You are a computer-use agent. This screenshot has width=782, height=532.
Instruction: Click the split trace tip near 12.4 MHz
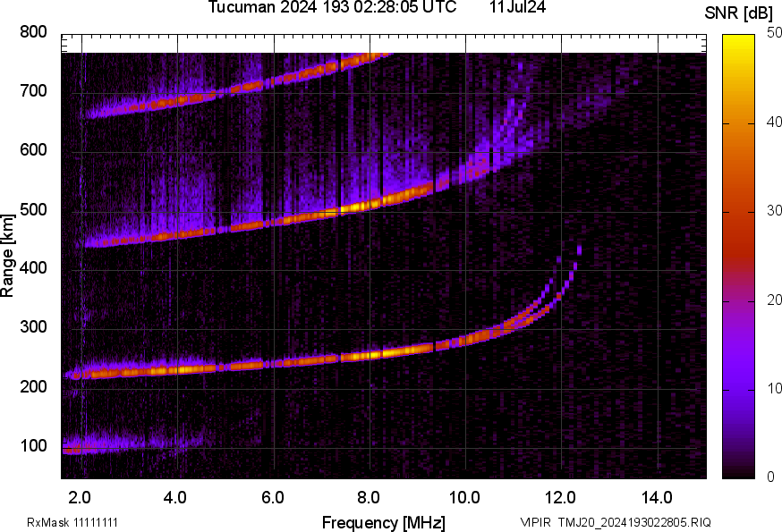click(x=579, y=249)
